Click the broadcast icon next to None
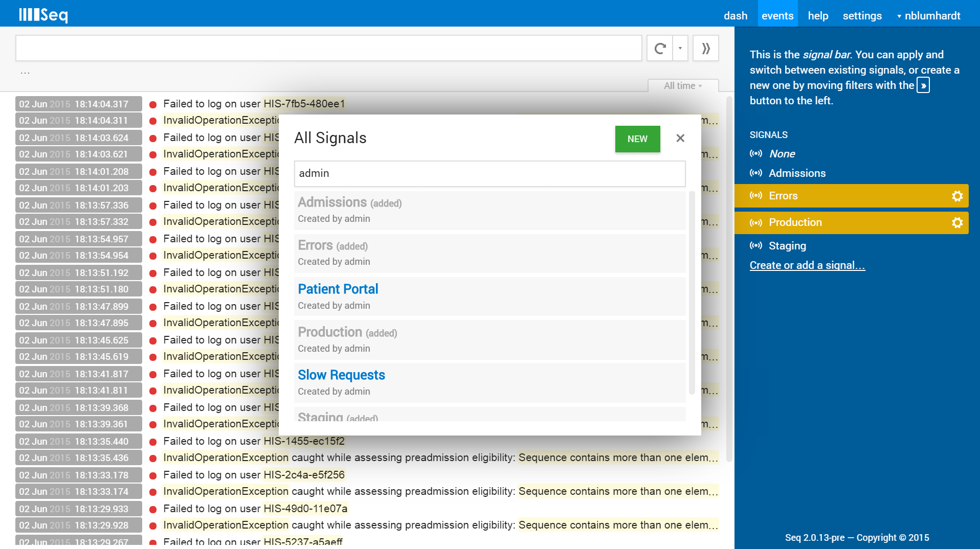Screen dimensions: 980x549 pyautogui.click(x=756, y=153)
